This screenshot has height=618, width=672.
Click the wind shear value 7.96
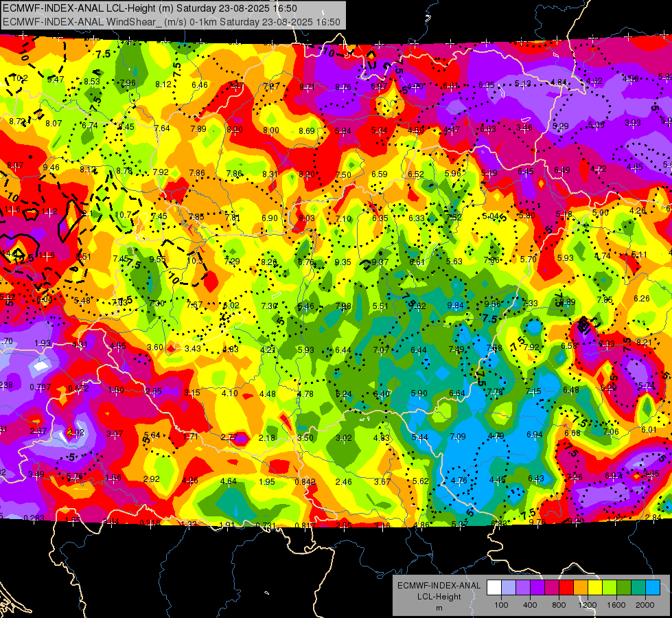(x=128, y=83)
